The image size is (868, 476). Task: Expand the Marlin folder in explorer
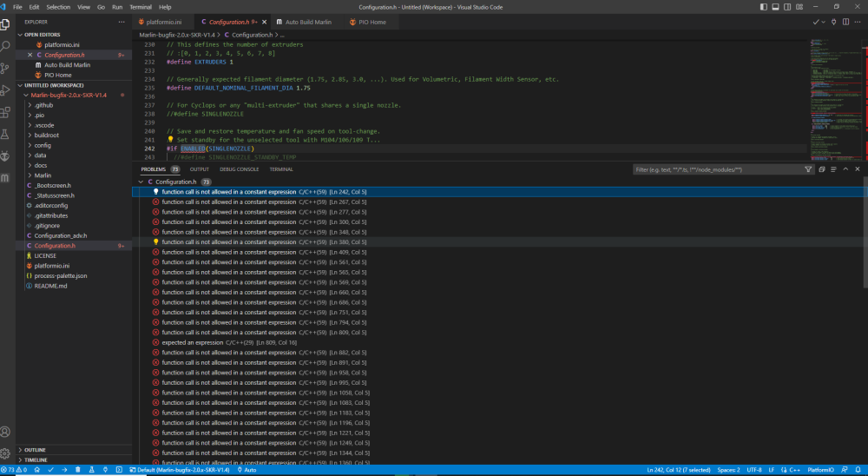click(43, 175)
